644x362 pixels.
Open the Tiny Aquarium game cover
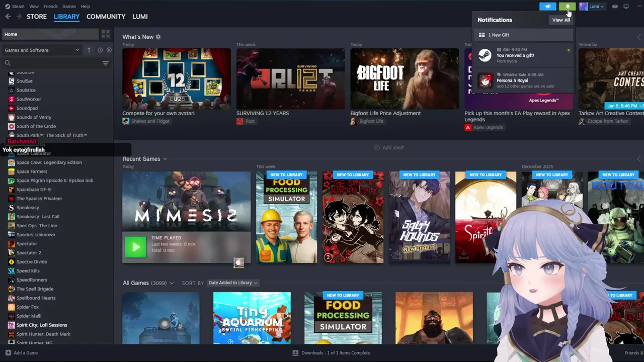click(x=252, y=318)
